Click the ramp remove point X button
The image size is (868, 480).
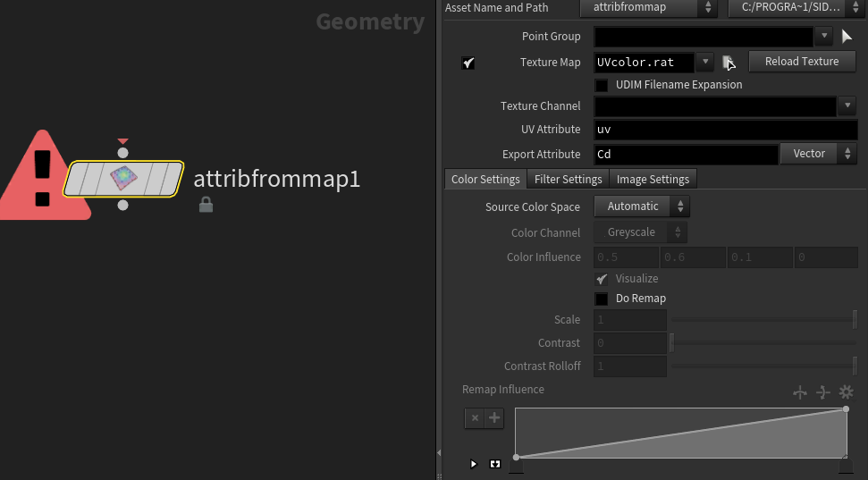coord(475,418)
